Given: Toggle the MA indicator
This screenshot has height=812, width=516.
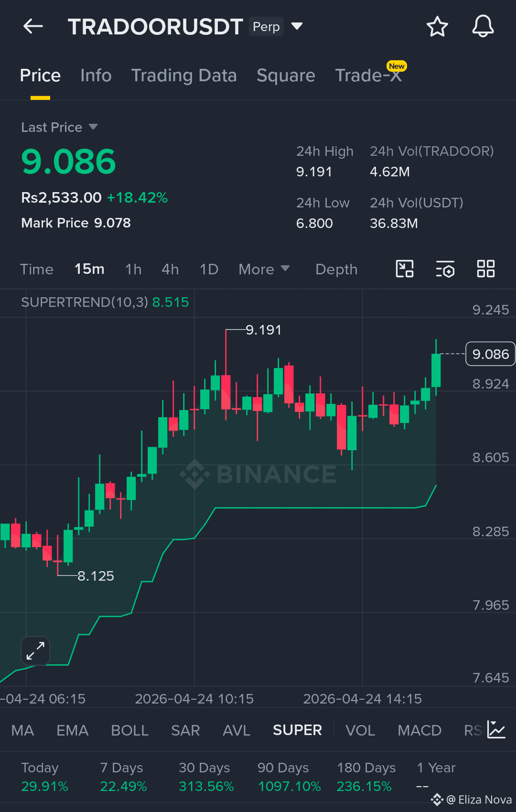Looking at the screenshot, I should point(22,730).
